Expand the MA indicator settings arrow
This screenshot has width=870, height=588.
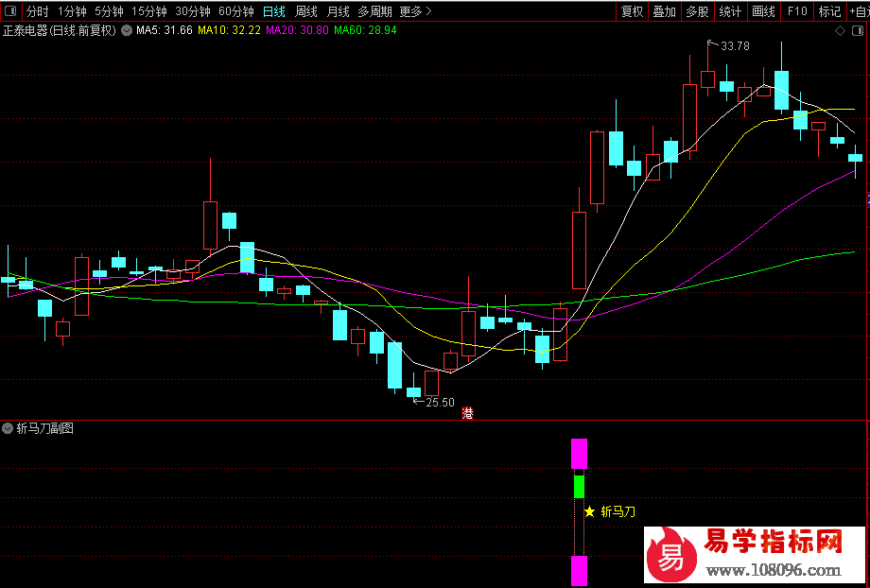tap(127, 30)
